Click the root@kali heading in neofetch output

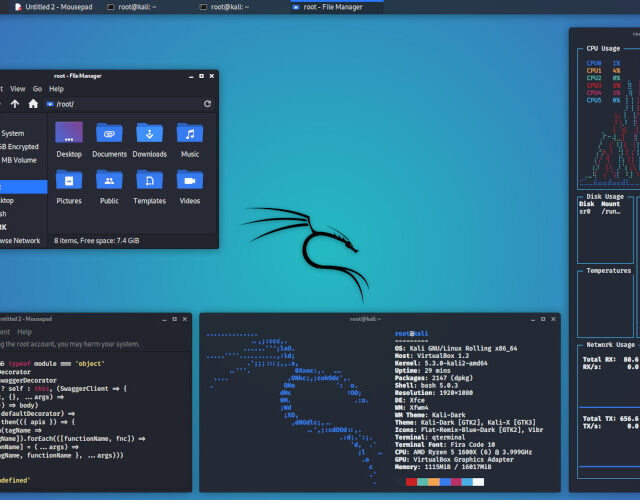click(411, 333)
